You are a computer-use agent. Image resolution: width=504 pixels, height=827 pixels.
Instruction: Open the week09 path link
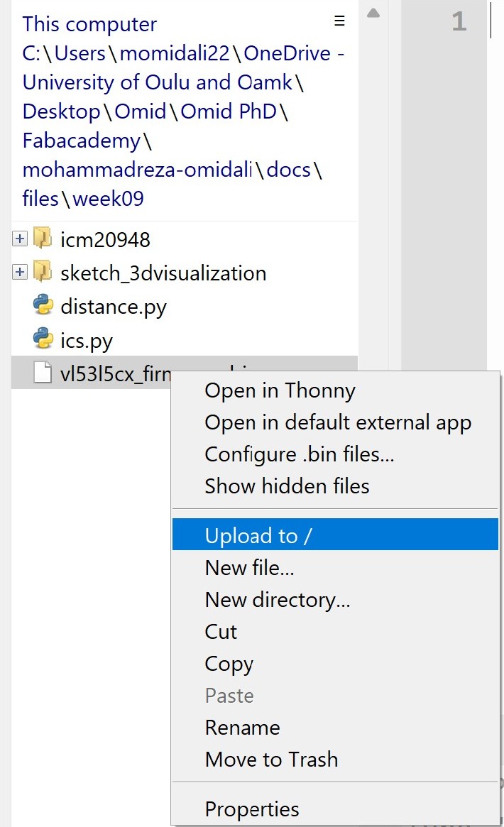[x=108, y=199]
